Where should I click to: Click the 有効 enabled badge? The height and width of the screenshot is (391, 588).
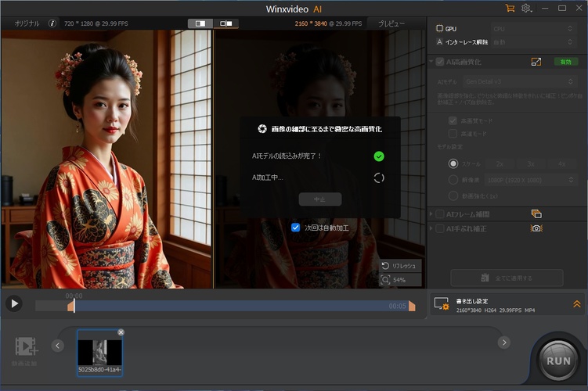(565, 62)
